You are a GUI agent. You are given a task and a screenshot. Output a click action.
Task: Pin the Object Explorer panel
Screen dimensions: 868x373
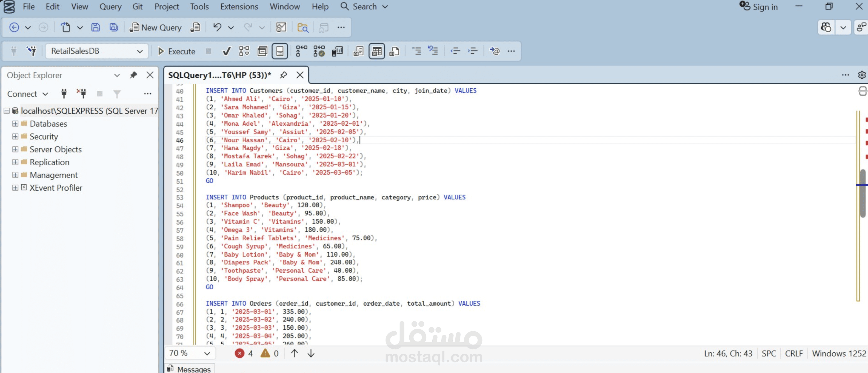click(x=133, y=75)
